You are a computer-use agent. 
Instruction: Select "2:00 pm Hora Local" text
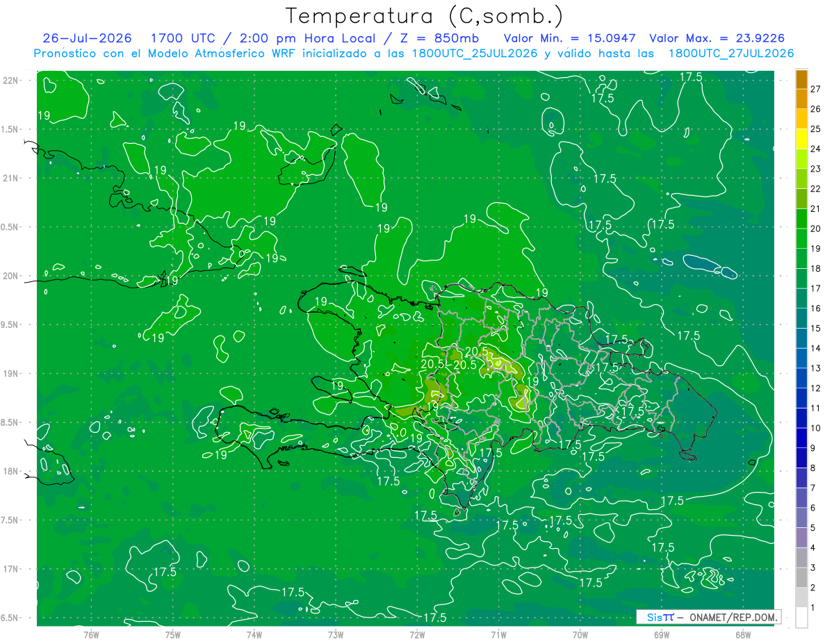pyautogui.click(x=308, y=38)
